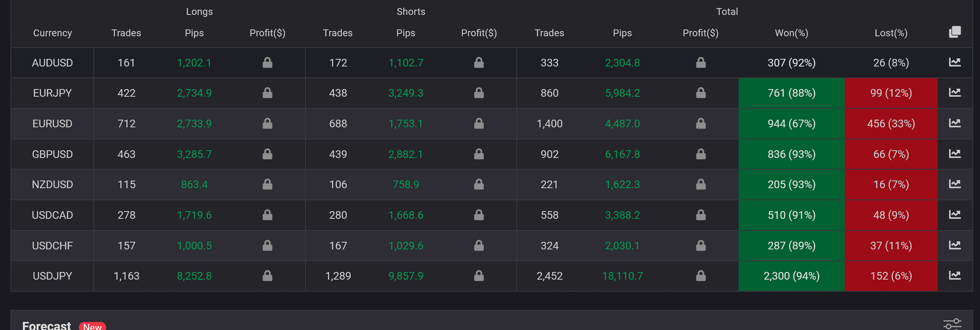Click the AUDUSD longs profit lock icon

[267, 62]
